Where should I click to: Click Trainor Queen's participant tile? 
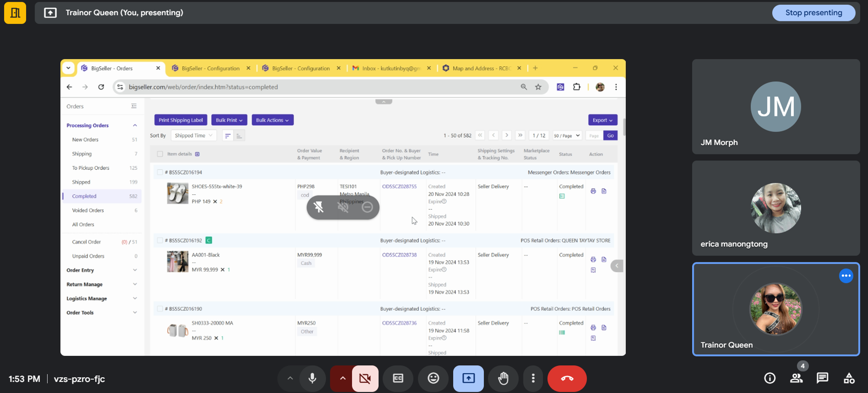(x=775, y=309)
